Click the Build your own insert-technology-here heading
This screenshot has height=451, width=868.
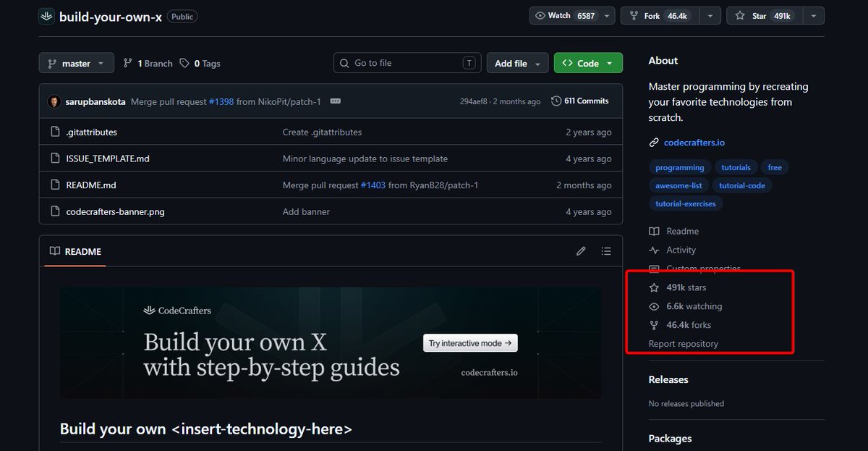(206, 429)
